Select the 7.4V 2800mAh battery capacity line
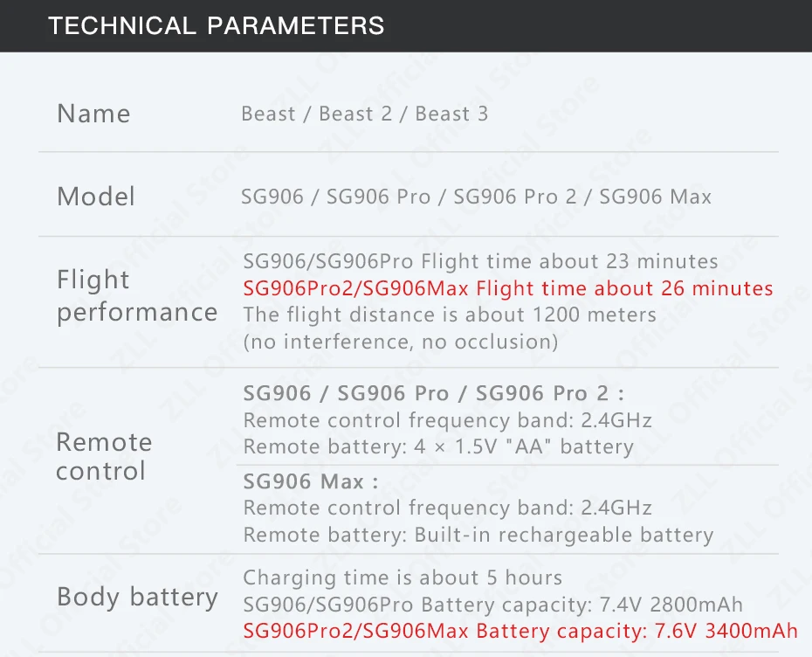 click(x=492, y=605)
